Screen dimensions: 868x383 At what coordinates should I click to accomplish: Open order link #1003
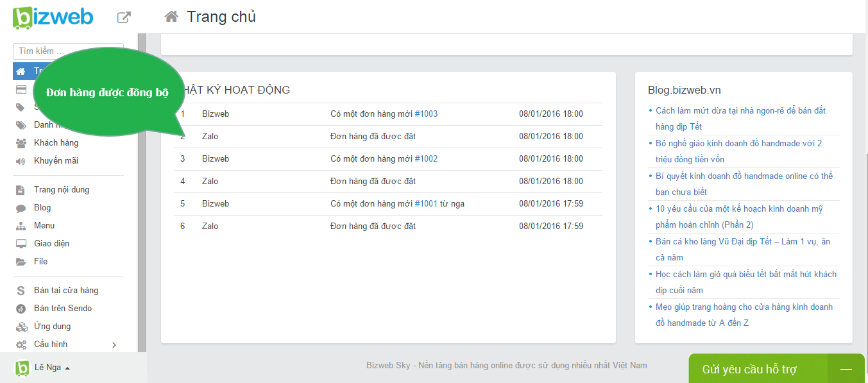(426, 114)
